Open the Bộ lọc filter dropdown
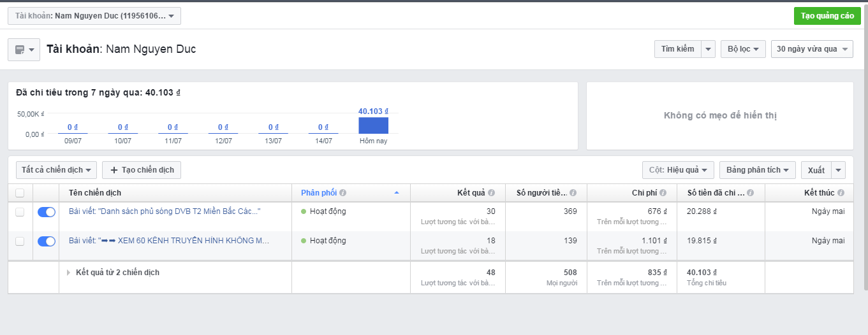Screen dimensions: 868x335 coord(743,49)
